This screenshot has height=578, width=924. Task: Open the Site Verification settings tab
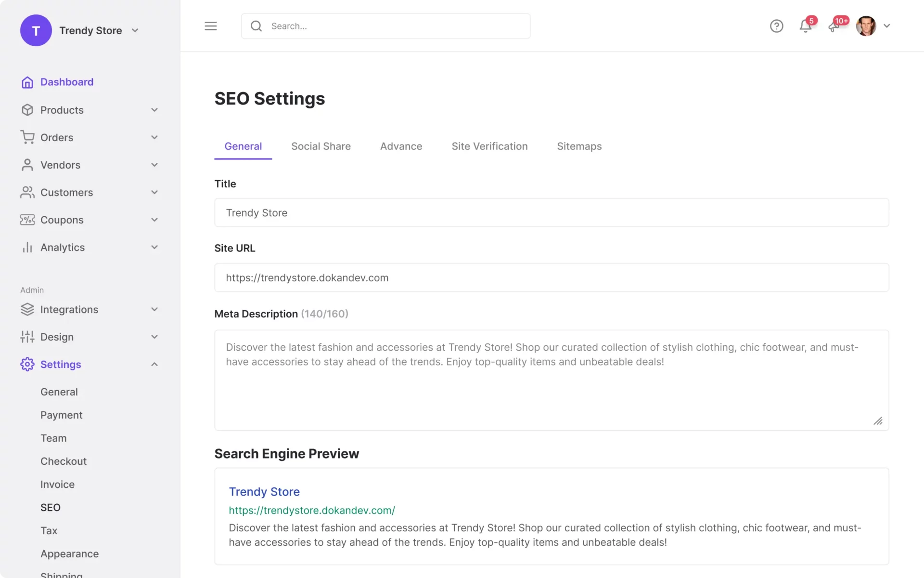(x=489, y=146)
